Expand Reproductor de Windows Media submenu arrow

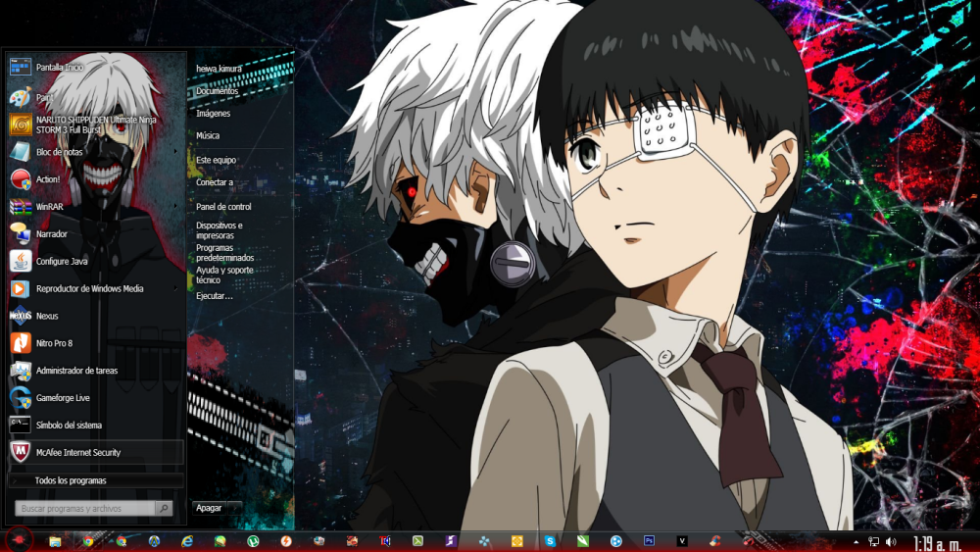(x=175, y=289)
